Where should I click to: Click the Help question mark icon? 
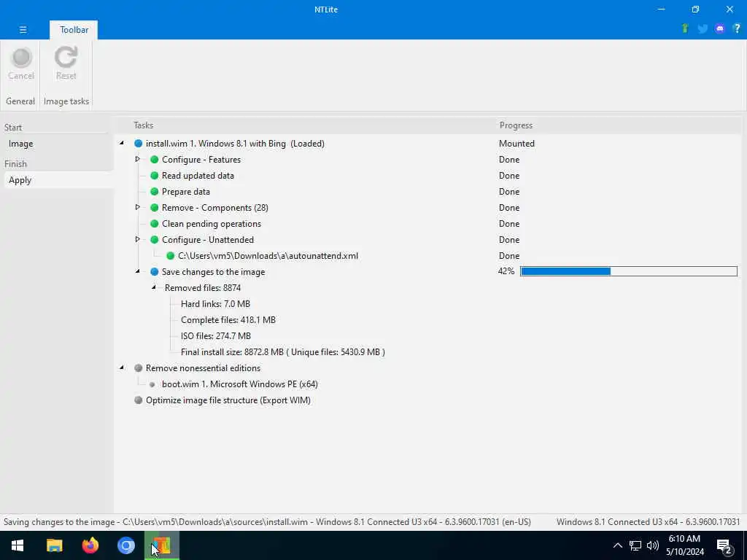737,28
